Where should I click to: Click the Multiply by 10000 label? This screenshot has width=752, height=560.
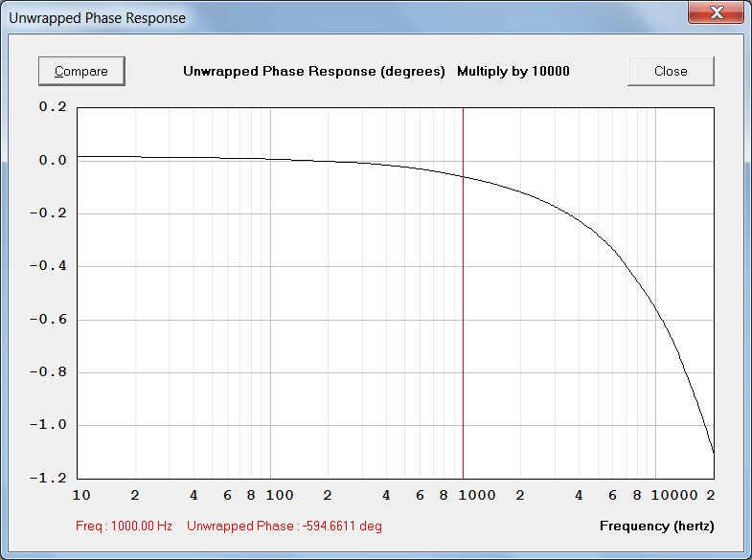tap(513, 72)
